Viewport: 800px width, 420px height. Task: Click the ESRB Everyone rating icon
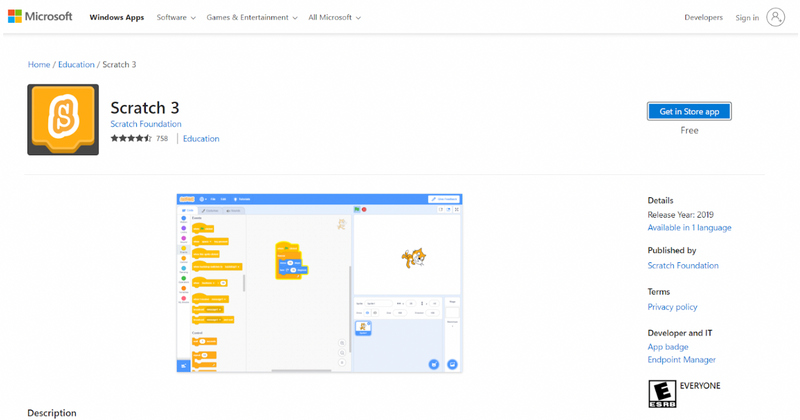(x=662, y=394)
